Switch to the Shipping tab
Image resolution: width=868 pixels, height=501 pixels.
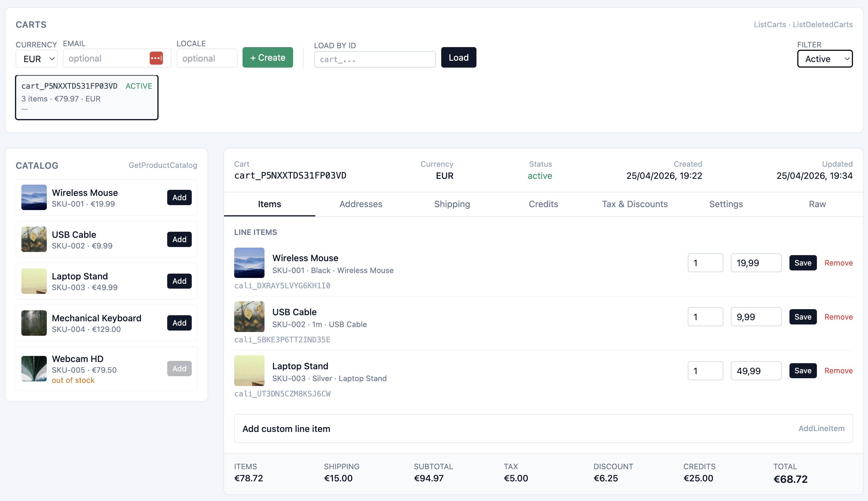(x=452, y=204)
